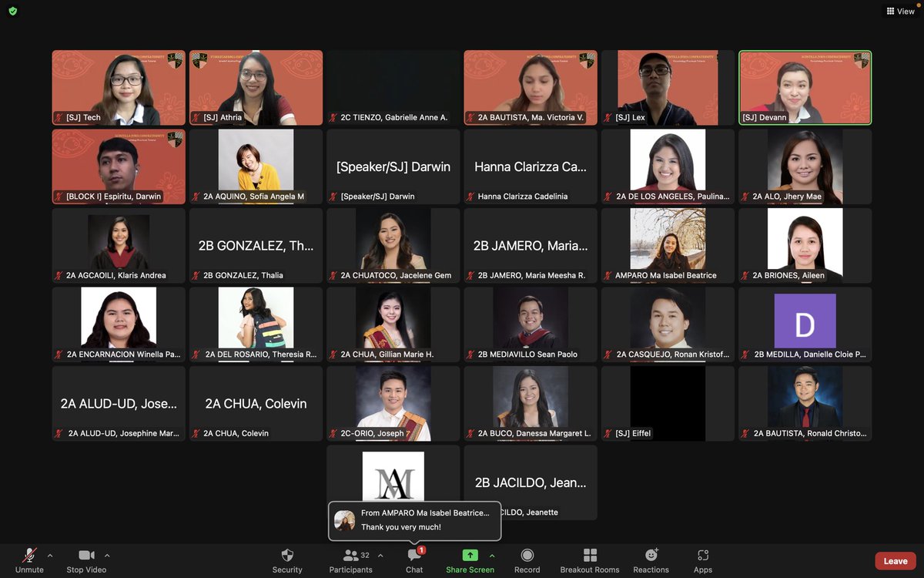Select 2A BUCO, Danessa Margaret tile

pyautogui.click(x=531, y=404)
